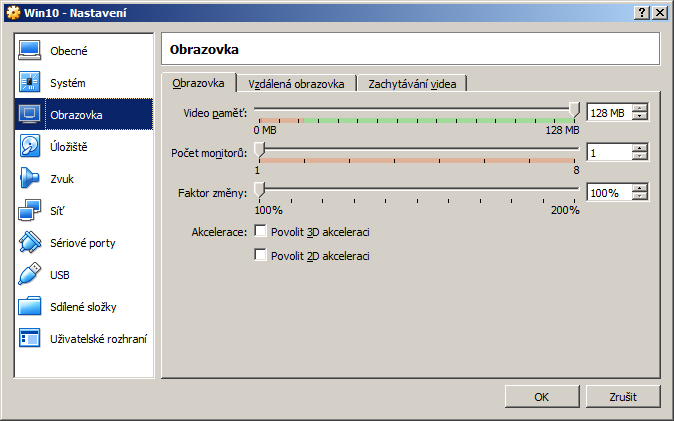
Task: Click the OK button
Action: click(541, 396)
